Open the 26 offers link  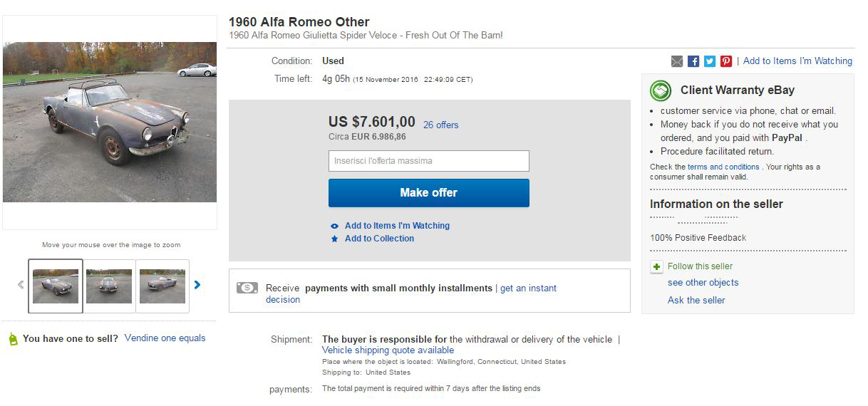tap(441, 125)
